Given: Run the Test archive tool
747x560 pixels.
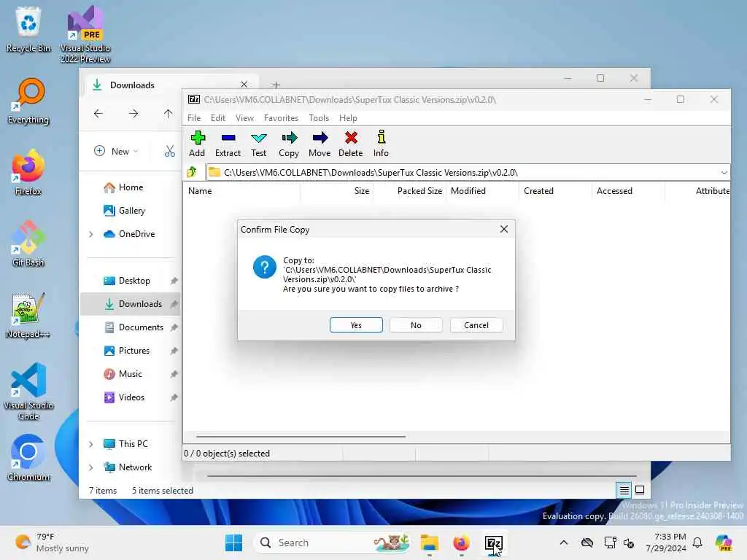Looking at the screenshot, I should pyautogui.click(x=259, y=144).
